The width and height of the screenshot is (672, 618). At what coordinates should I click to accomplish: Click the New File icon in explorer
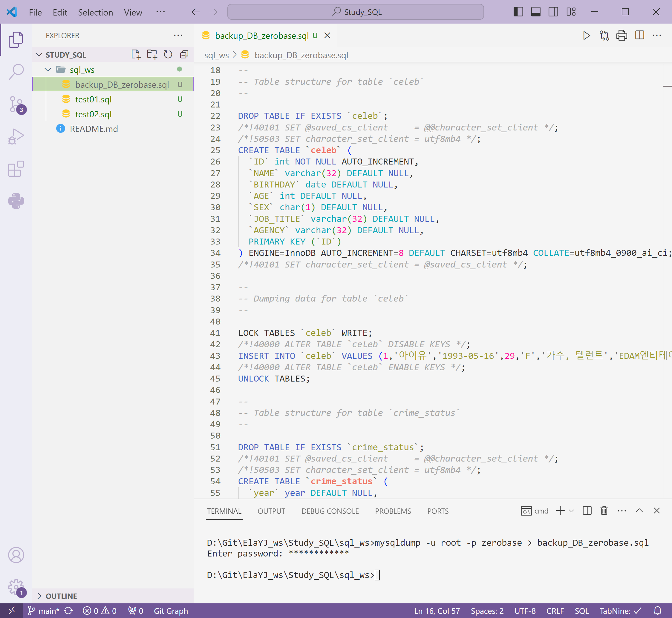pyautogui.click(x=136, y=55)
